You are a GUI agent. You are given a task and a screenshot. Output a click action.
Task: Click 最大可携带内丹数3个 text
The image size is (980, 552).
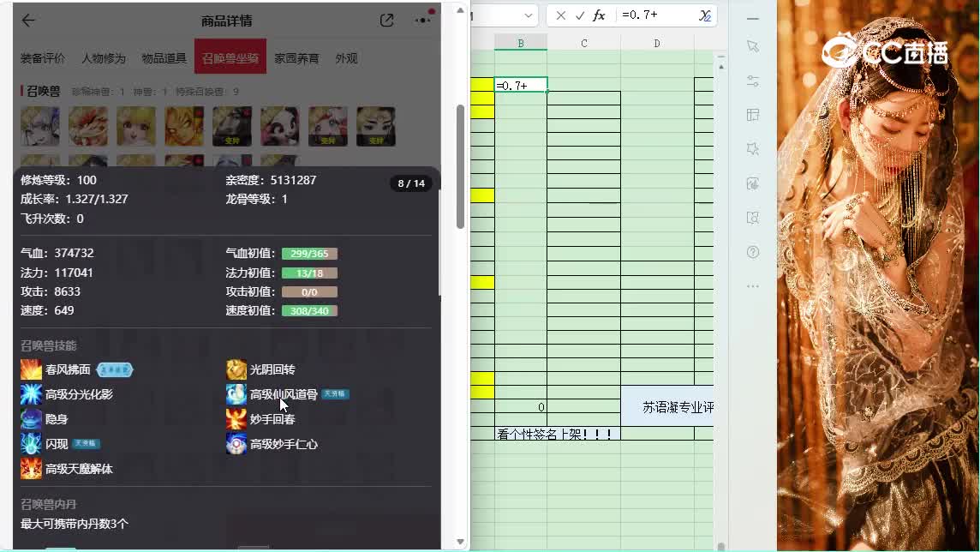click(75, 524)
